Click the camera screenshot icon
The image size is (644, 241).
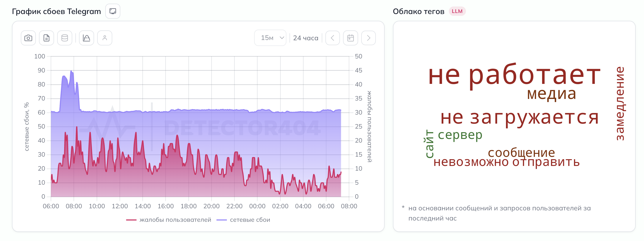point(28,38)
